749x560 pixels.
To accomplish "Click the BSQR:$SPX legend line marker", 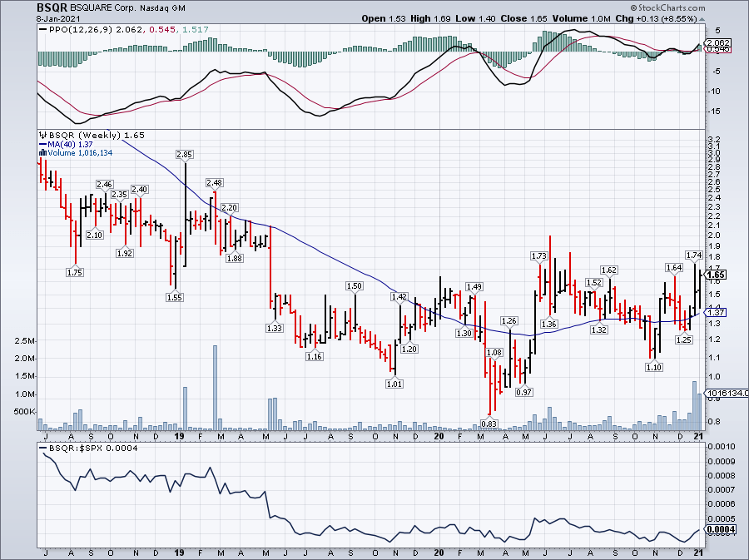I will point(42,448).
